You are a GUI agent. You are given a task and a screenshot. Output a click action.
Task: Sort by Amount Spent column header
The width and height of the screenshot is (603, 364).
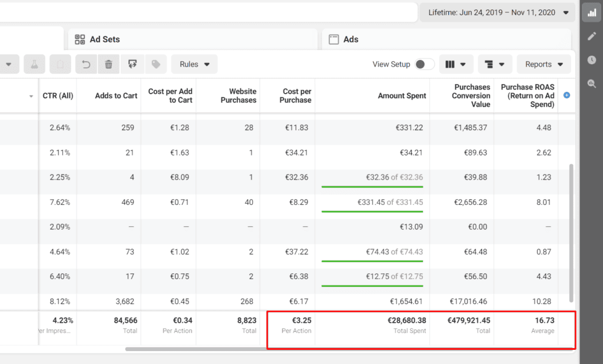click(x=402, y=96)
